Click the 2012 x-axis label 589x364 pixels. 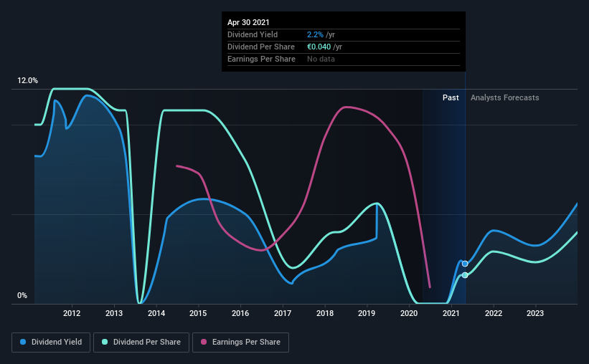coord(72,313)
